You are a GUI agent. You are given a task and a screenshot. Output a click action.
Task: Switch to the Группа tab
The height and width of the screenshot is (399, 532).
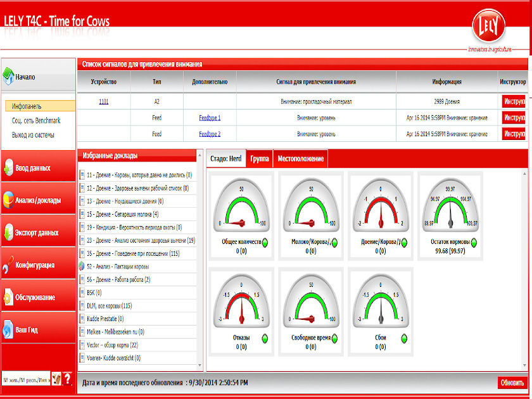[x=260, y=158]
